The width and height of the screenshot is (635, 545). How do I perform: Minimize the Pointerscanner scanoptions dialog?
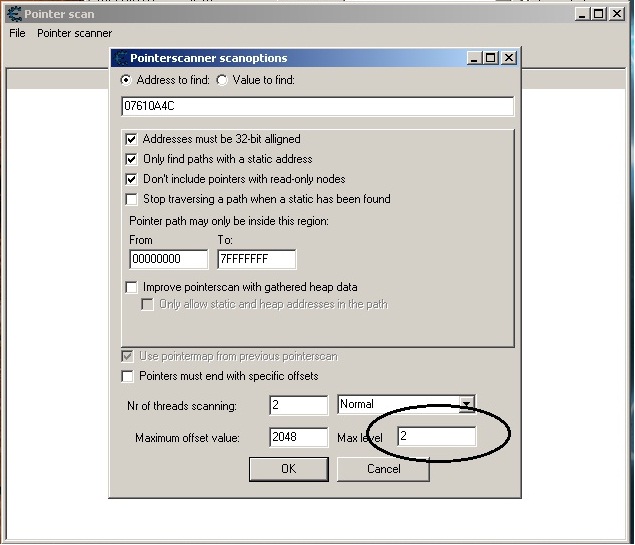coord(474,58)
